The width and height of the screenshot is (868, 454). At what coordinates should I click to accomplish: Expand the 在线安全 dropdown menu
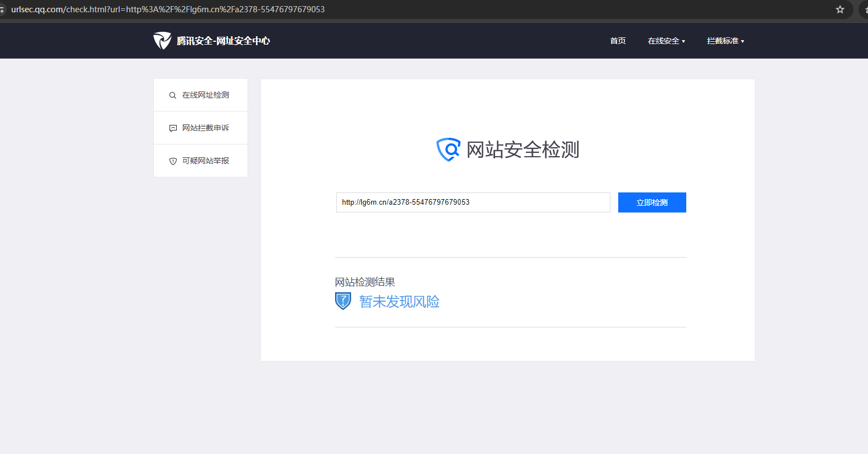tap(666, 41)
